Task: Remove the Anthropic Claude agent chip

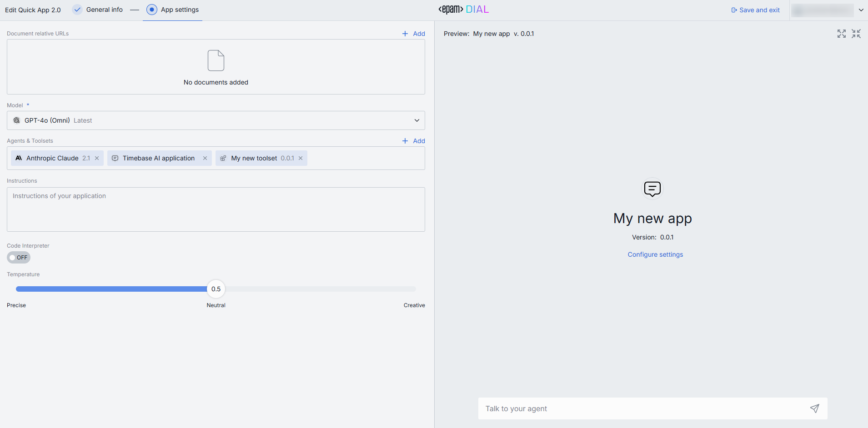Action: click(97, 158)
